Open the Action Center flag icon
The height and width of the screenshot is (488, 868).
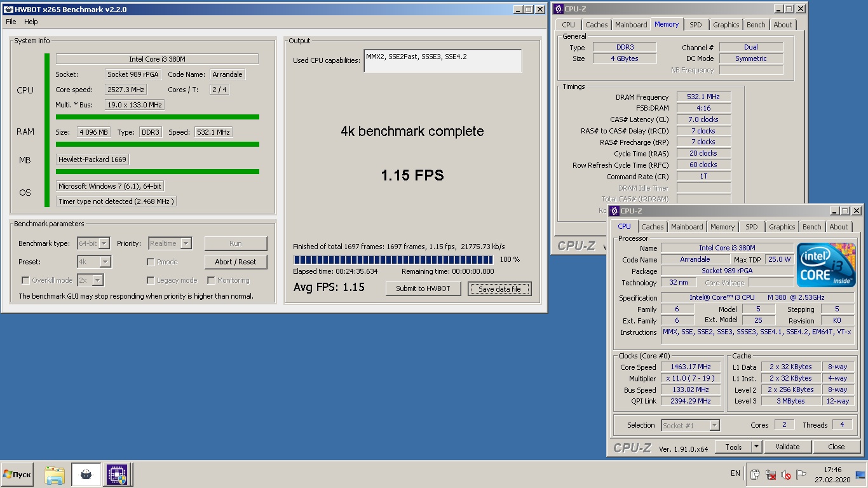point(801,475)
